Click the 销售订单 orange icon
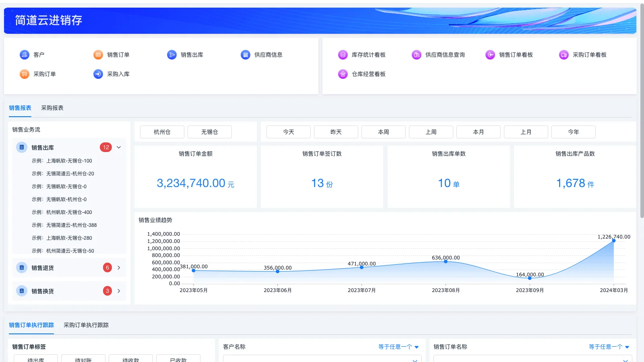Image resolution: width=644 pixels, height=362 pixels. tap(98, 55)
